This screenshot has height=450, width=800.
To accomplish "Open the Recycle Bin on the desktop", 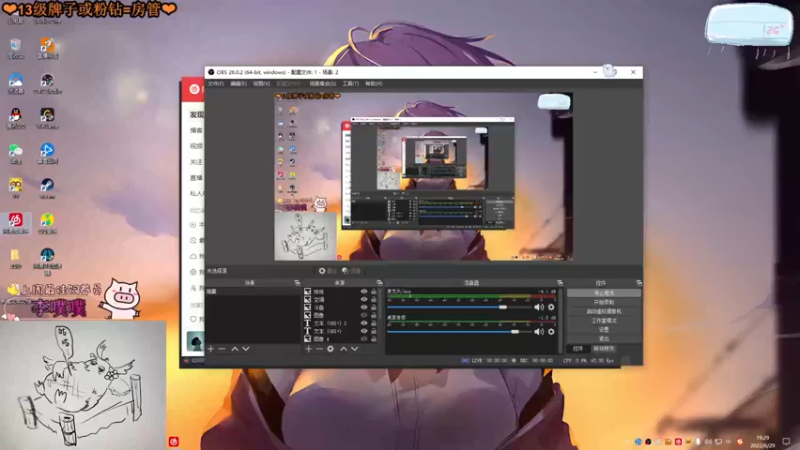I will click(x=15, y=48).
